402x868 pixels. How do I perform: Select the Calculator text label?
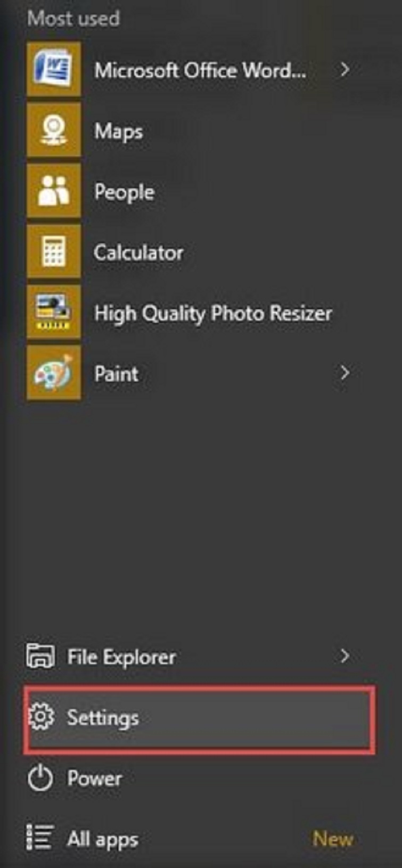pyautogui.click(x=138, y=252)
